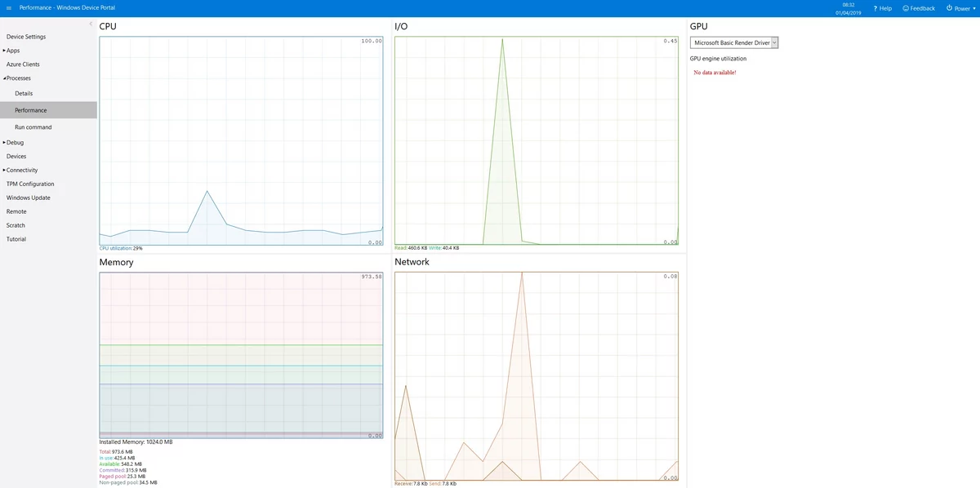Image resolution: width=980 pixels, height=488 pixels.
Task: Click the 'No data available!' message
Action: coord(715,73)
